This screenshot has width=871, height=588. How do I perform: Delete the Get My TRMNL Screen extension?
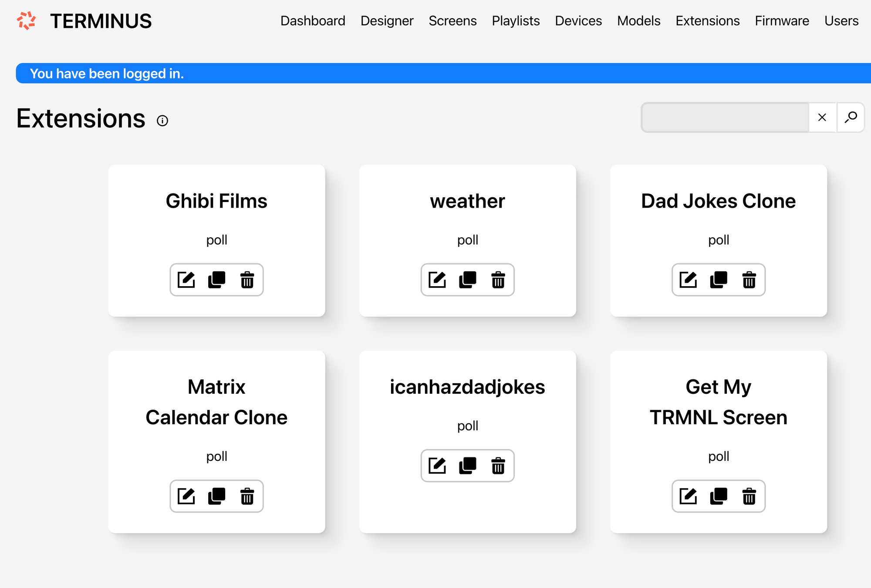pos(749,496)
